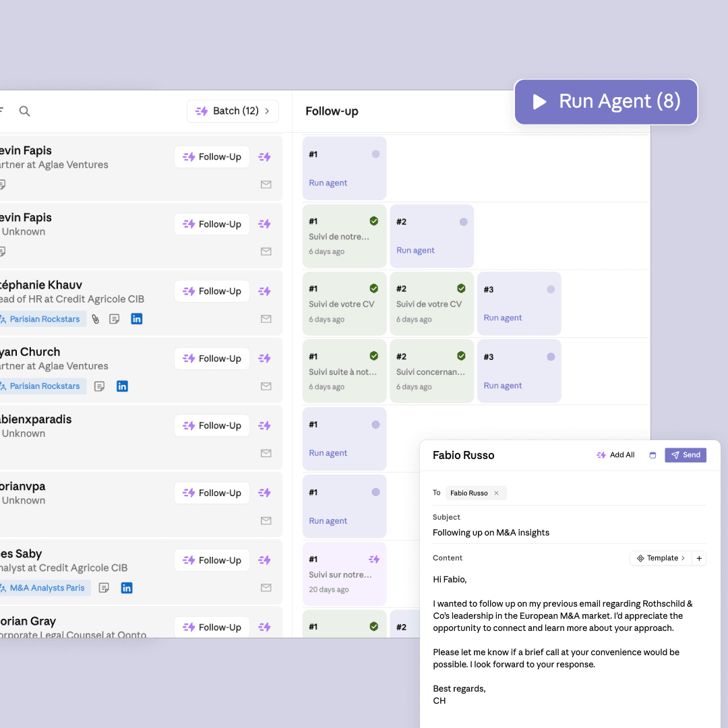Viewport: 728px width, 728px height.
Task: Open Stéphanie Khauv's LinkedIn profile icon
Action: click(137, 319)
